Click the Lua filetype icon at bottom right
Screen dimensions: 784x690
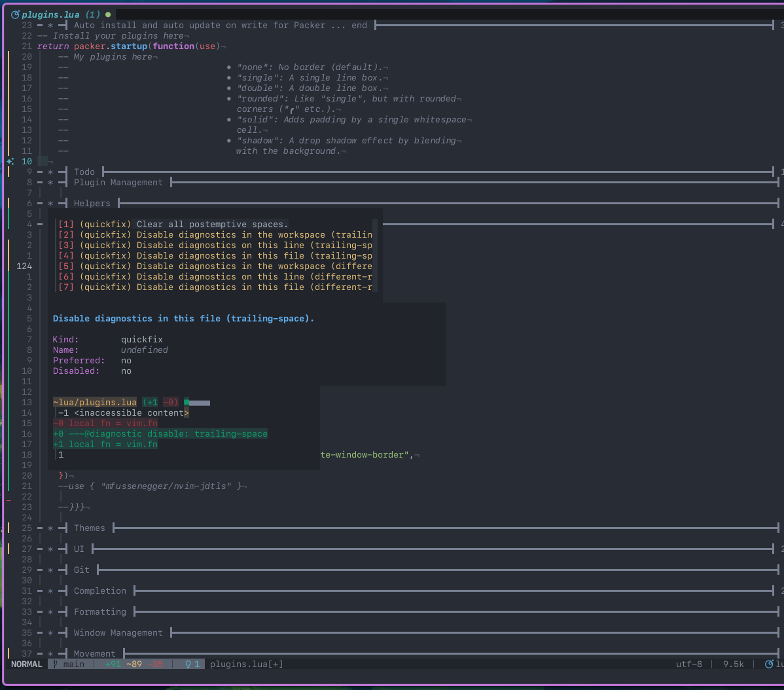pos(771,664)
